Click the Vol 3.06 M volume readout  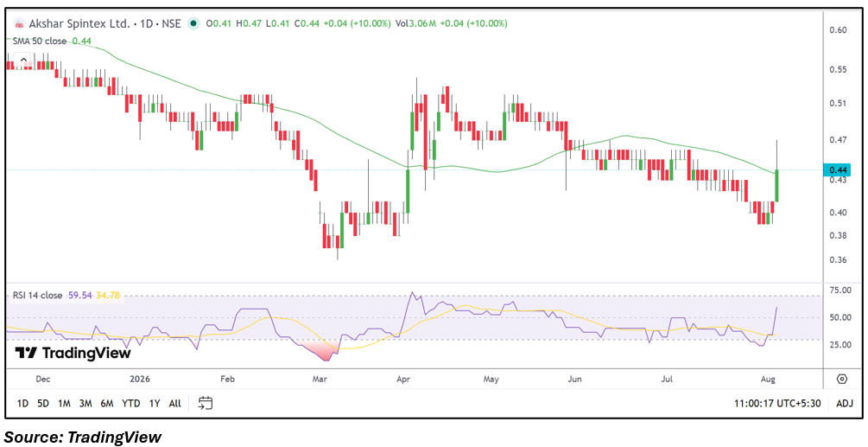tap(416, 23)
